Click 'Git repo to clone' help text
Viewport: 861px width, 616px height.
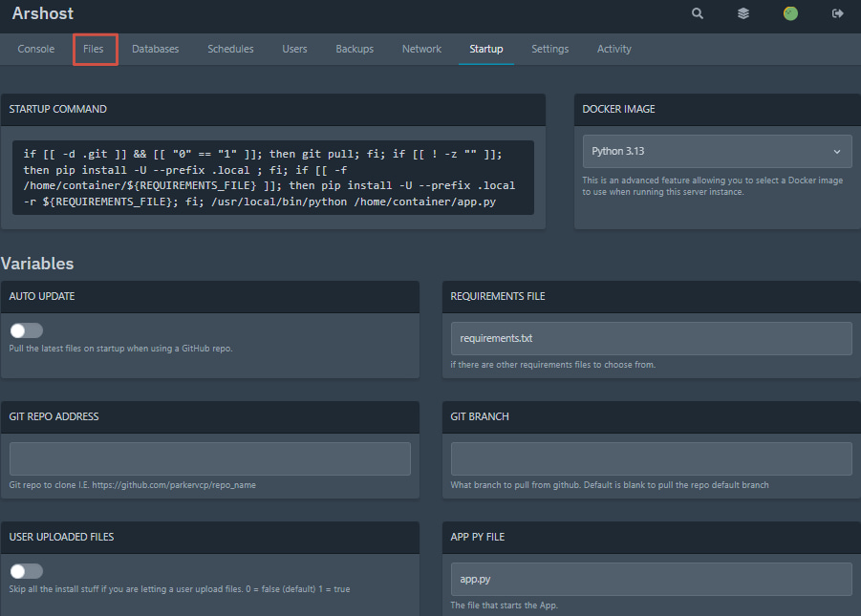pyautogui.click(x=132, y=485)
